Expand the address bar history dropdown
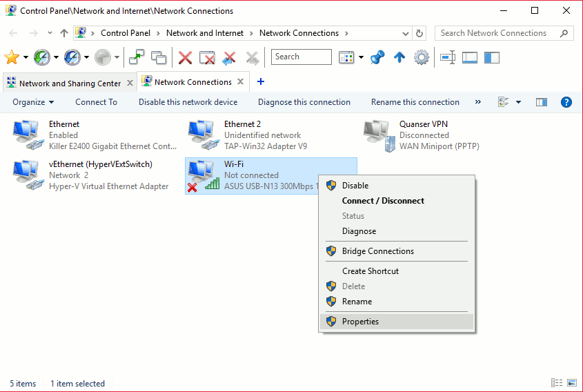The height and width of the screenshot is (392, 583). point(404,33)
